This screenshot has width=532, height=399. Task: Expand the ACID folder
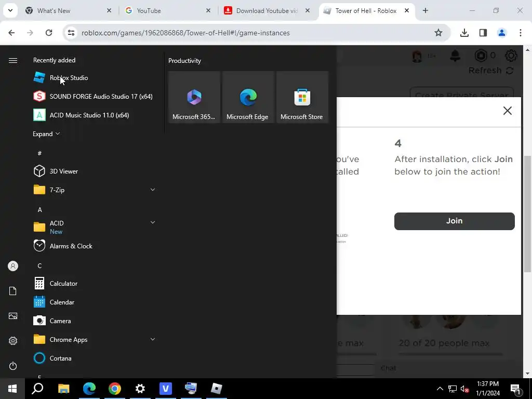(153, 222)
